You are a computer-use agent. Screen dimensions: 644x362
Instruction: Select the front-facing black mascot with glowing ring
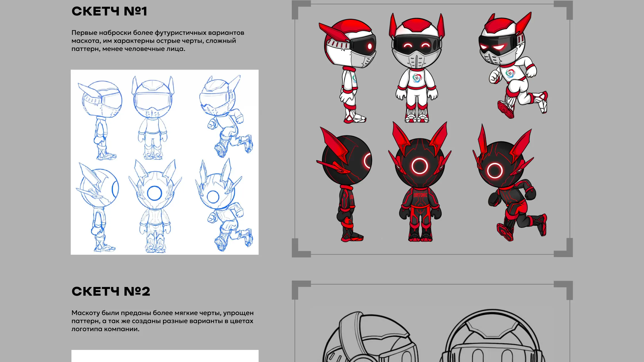(x=420, y=182)
